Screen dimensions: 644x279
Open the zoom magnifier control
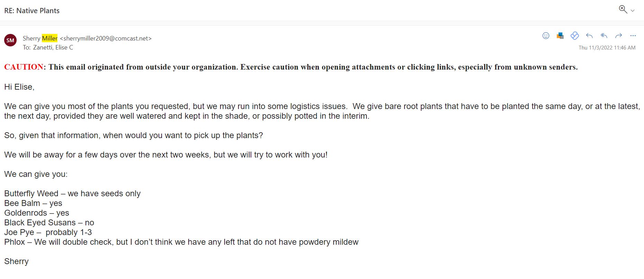pos(623,9)
